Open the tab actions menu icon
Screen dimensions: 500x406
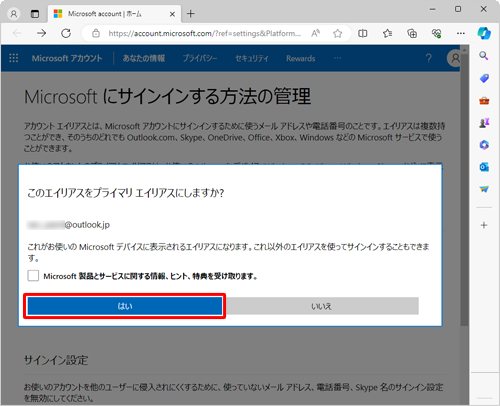[x=35, y=14]
